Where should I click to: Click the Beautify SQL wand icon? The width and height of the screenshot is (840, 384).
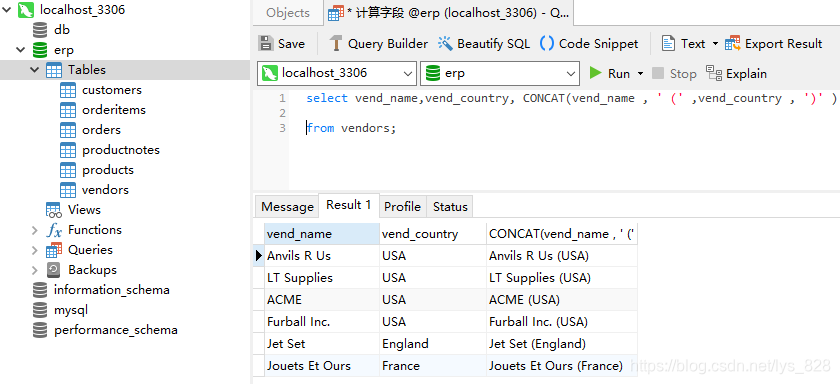pyautogui.click(x=445, y=43)
